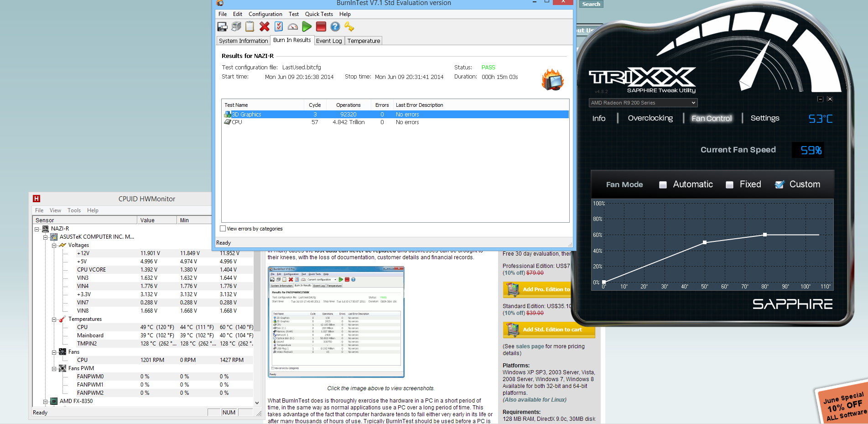The width and height of the screenshot is (868, 424).
Task: Open the Configuration menu in BurnInTest
Action: click(265, 14)
